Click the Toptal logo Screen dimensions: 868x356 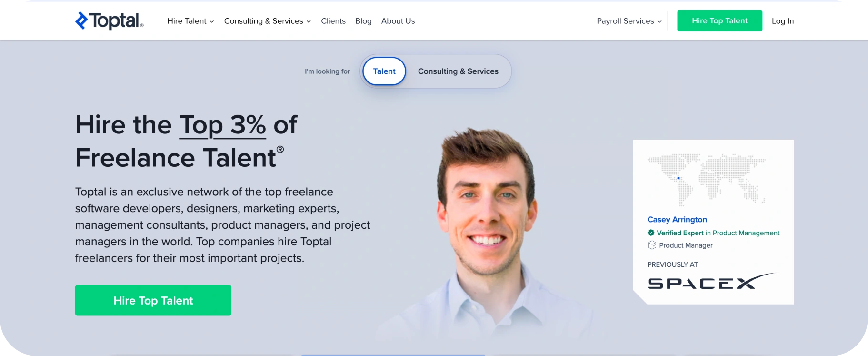click(110, 20)
